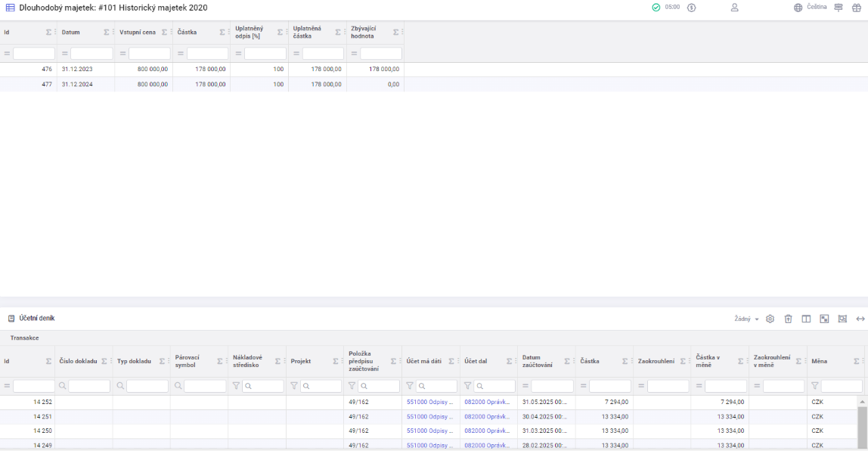Click the remaining value 0,00 cell
868x451 pixels.
click(375, 84)
